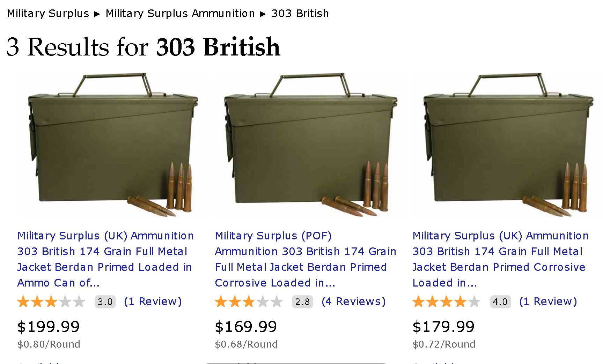Viewport: 603px width, 364px height.
Task: Click the star rating of the POF product
Action: [249, 302]
